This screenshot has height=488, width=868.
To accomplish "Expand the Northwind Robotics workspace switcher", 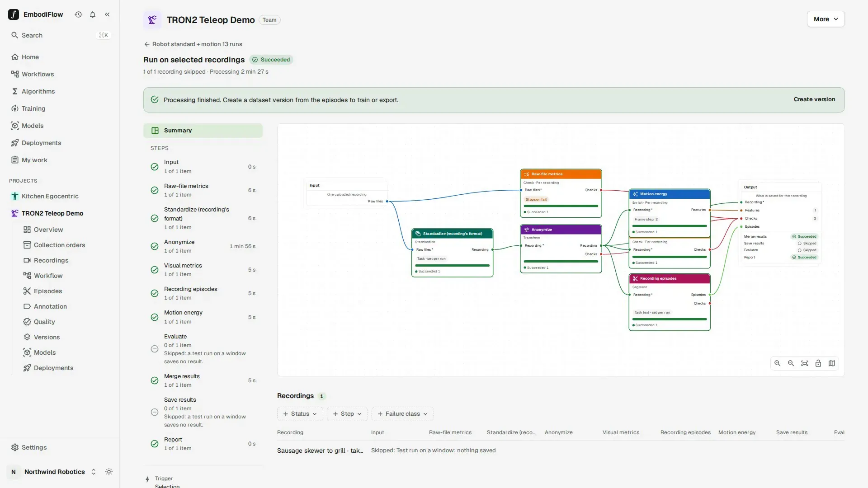I will point(53,472).
